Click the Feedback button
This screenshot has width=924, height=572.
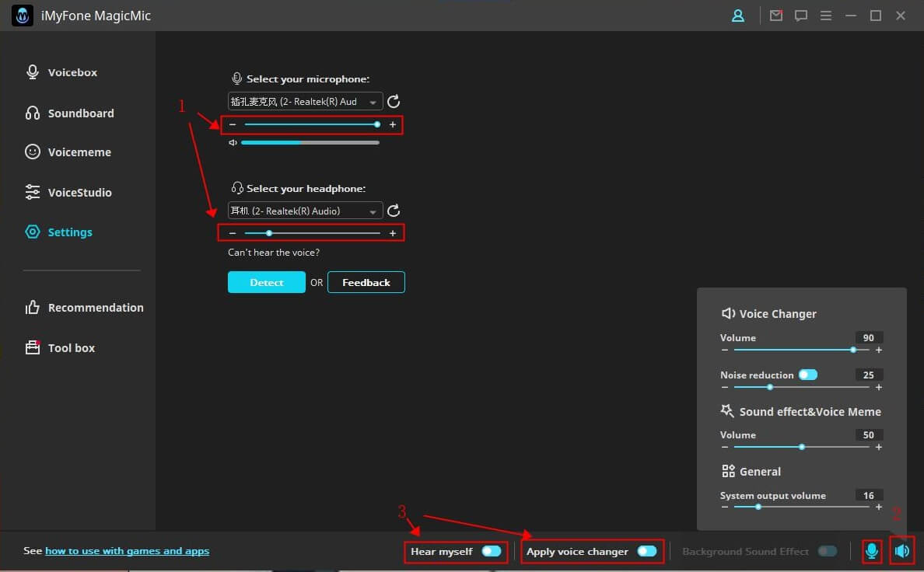[366, 282]
